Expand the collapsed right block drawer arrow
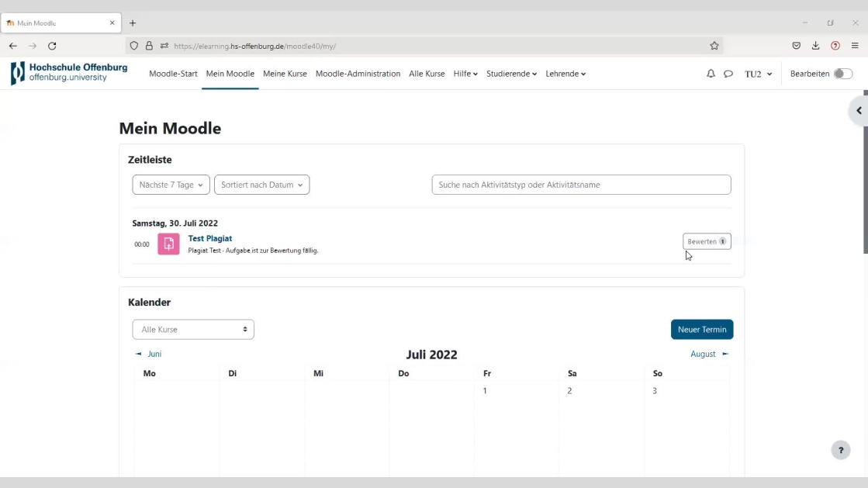The height and width of the screenshot is (488, 868). pos(859,111)
